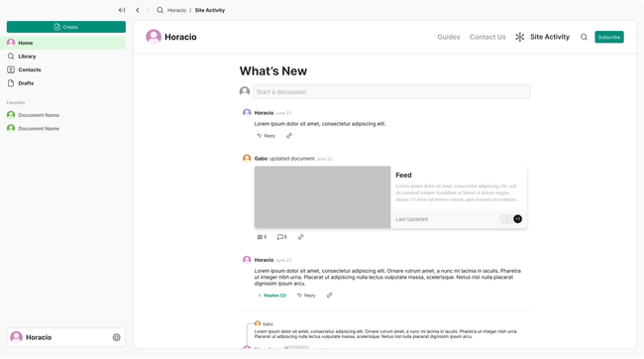Image resolution: width=644 pixels, height=359 pixels.
Task: Copy link of Horacio's first post
Action: 289,136
